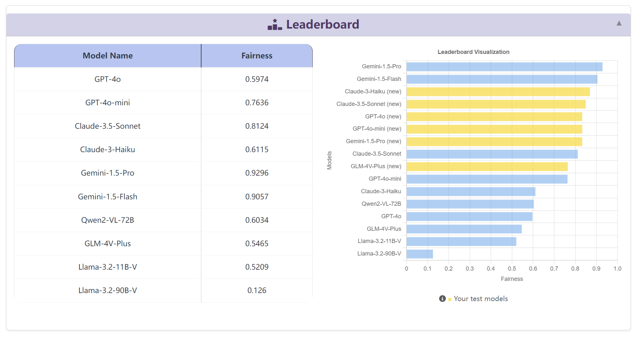This screenshot has height=338, width=644.
Task: Click the yellow GPT-4o-mini (new) bar
Action: pyautogui.click(x=494, y=129)
